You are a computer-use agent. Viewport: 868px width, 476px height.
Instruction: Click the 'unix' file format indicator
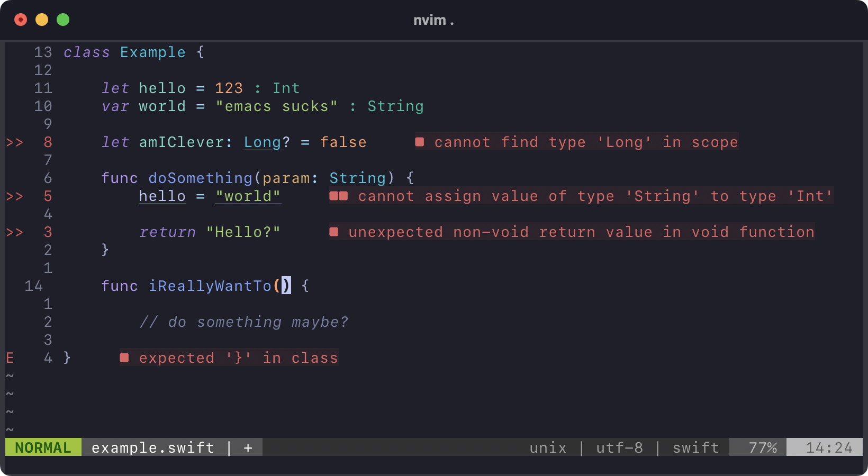tap(548, 447)
